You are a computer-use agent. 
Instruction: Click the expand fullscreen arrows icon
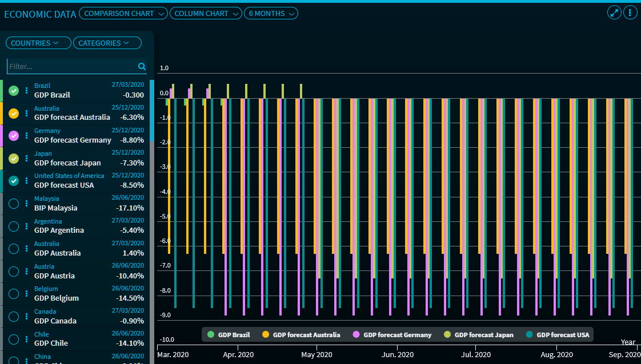(x=615, y=13)
